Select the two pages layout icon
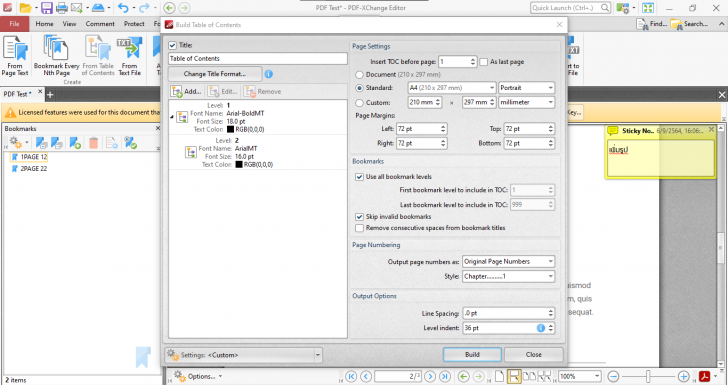The image size is (728, 385). click(529, 376)
